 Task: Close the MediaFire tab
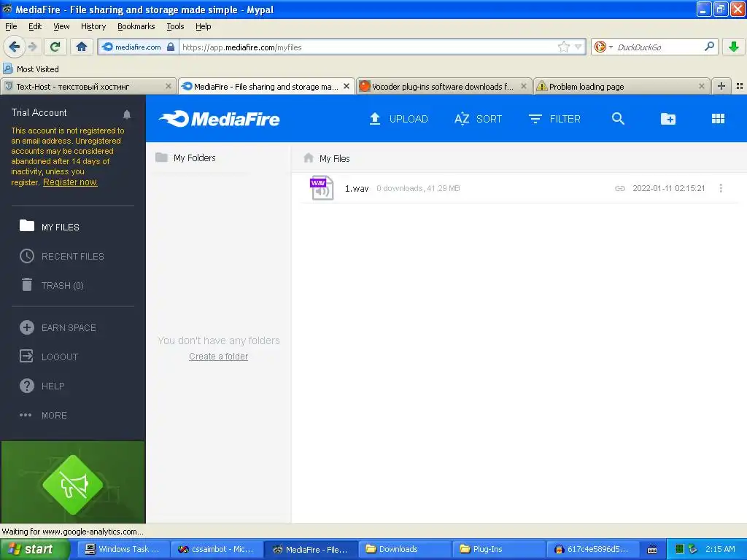pos(347,86)
